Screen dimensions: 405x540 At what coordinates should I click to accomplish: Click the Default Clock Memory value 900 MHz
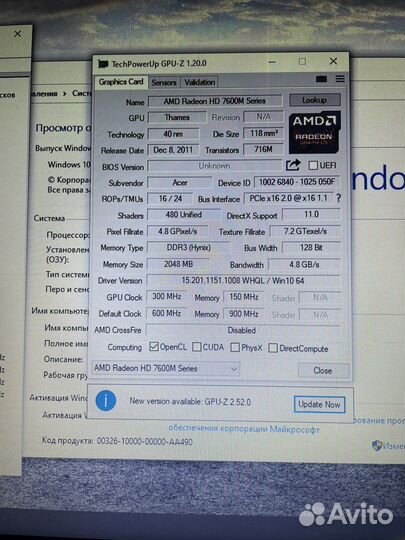[x=244, y=314]
